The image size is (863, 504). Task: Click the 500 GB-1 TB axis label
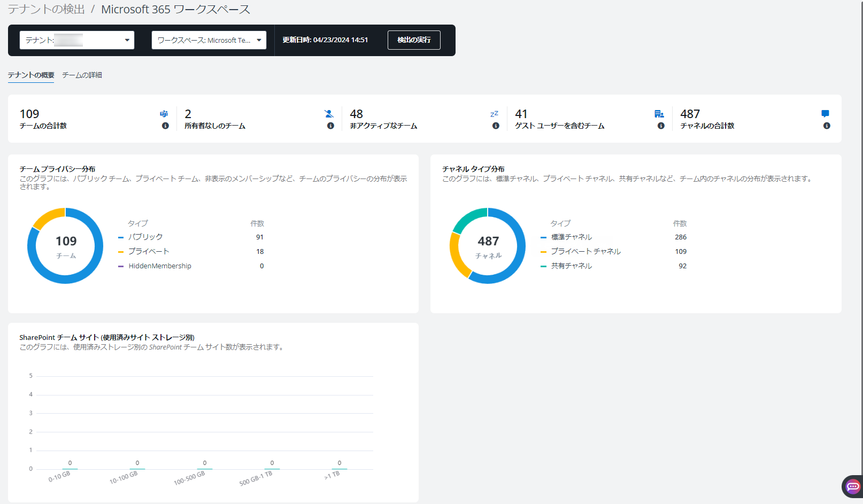(256, 478)
